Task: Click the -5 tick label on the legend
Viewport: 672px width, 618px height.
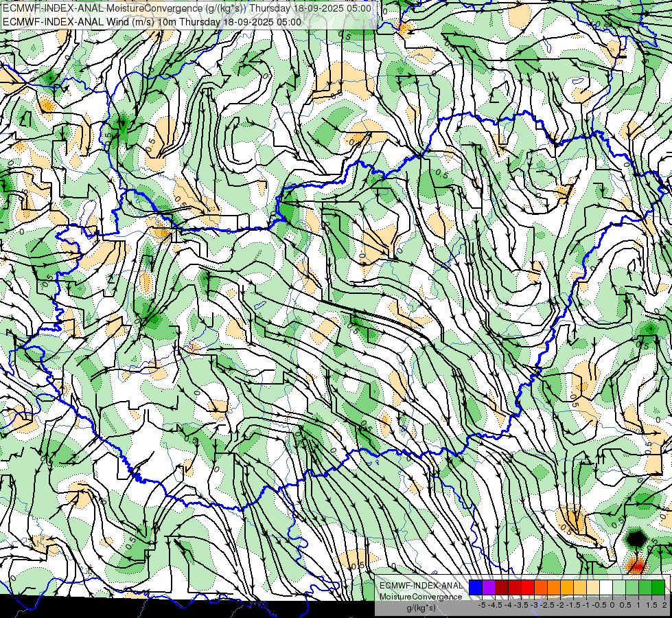Action: pos(482,605)
